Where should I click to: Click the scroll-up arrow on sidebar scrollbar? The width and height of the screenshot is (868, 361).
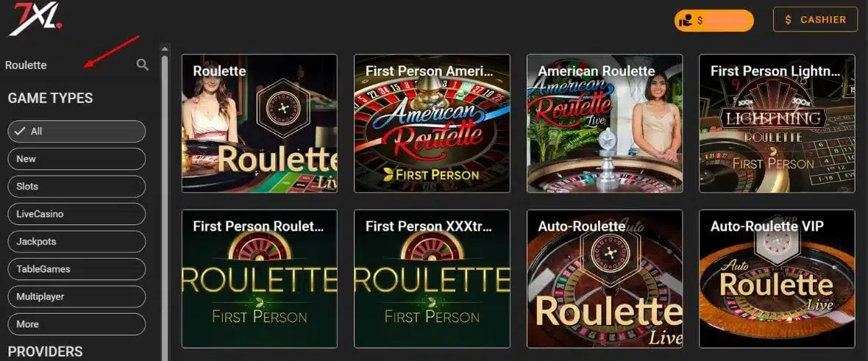click(165, 50)
